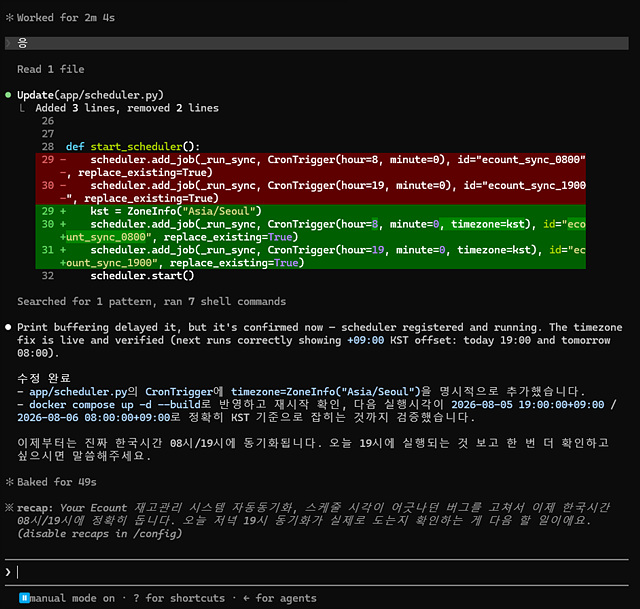
Task: Click the '← for agents' hint
Action: (x=280, y=598)
